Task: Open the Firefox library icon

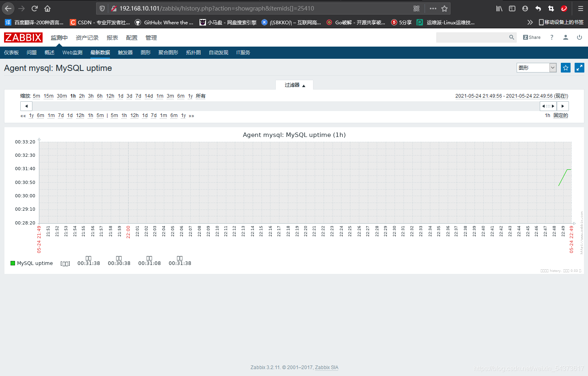Action: [x=499, y=9]
